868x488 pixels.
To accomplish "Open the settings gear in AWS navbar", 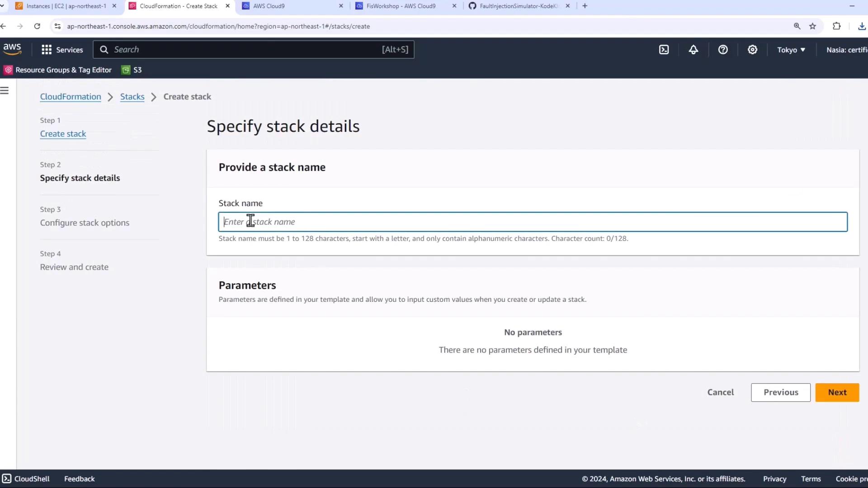I will (752, 50).
